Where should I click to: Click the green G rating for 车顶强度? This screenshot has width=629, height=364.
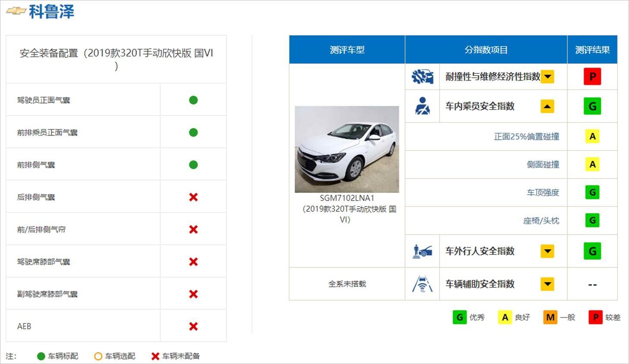[592, 192]
